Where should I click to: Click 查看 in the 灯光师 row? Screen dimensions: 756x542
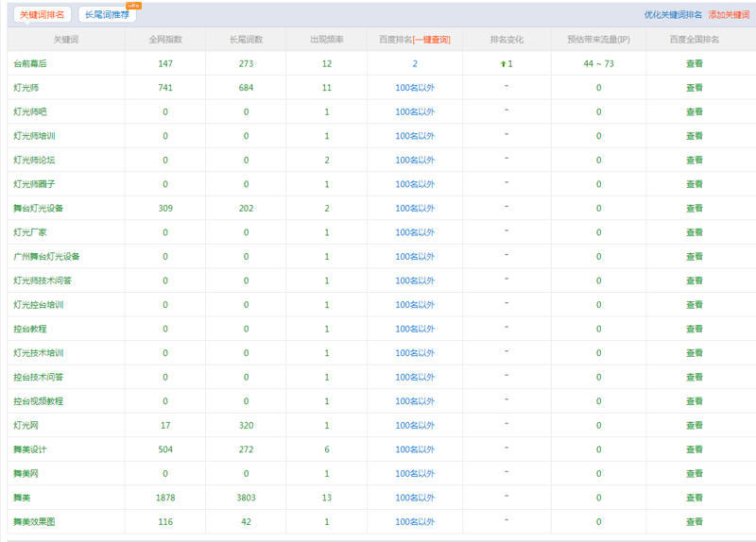(x=694, y=88)
